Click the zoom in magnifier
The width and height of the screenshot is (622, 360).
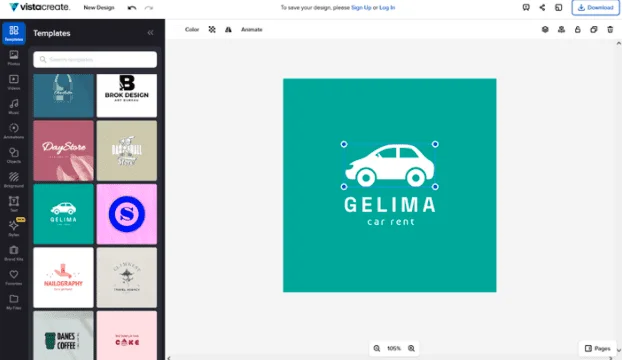click(x=411, y=349)
